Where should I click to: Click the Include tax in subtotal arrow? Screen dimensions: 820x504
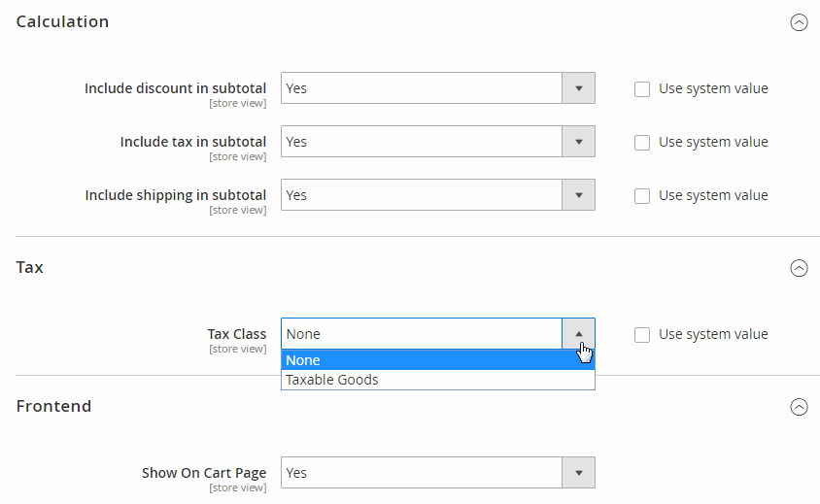click(578, 142)
